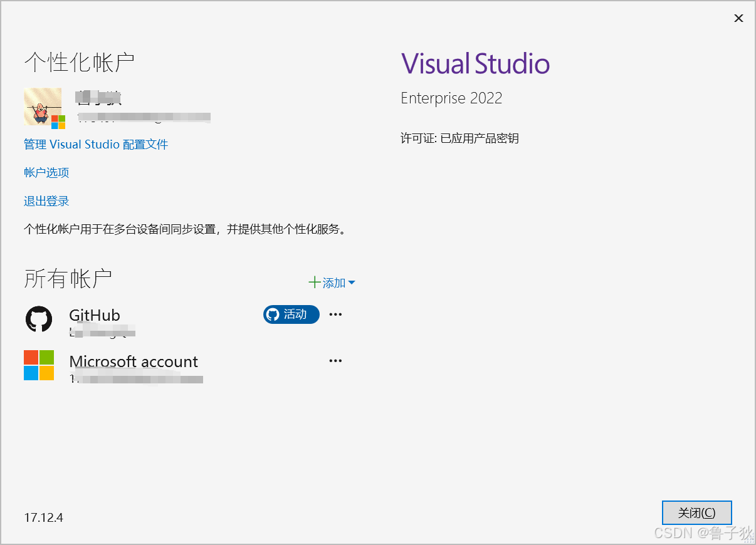Open 管理 Visual Studio 配置文件 link
The height and width of the screenshot is (545, 756).
click(x=96, y=145)
